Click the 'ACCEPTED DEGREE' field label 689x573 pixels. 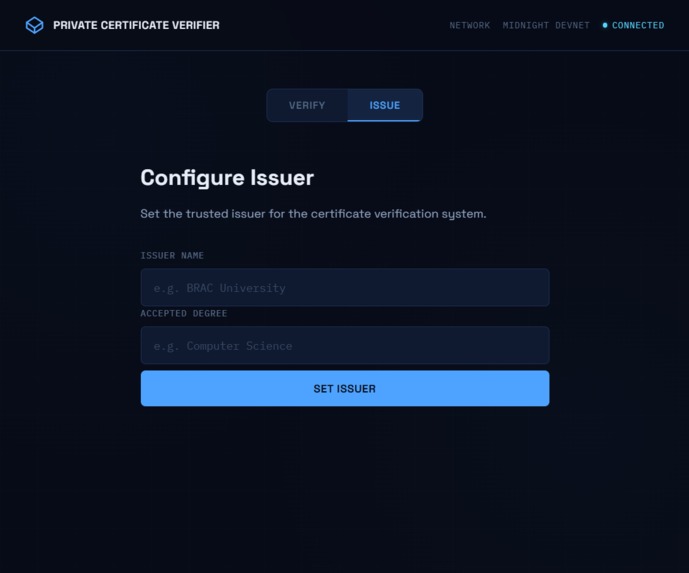pyautogui.click(x=184, y=313)
